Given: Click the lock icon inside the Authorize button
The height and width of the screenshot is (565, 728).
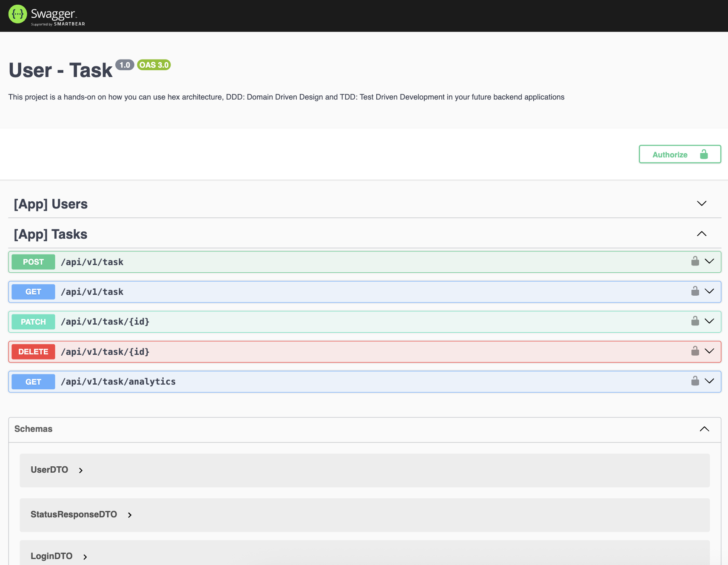Looking at the screenshot, I should point(704,154).
